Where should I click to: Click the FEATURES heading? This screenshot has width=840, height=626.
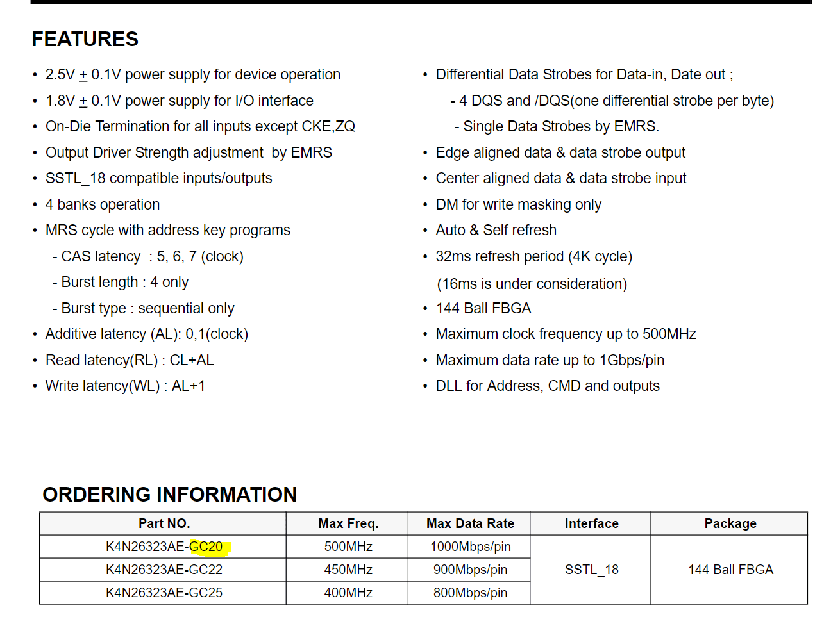pyautogui.click(x=85, y=40)
